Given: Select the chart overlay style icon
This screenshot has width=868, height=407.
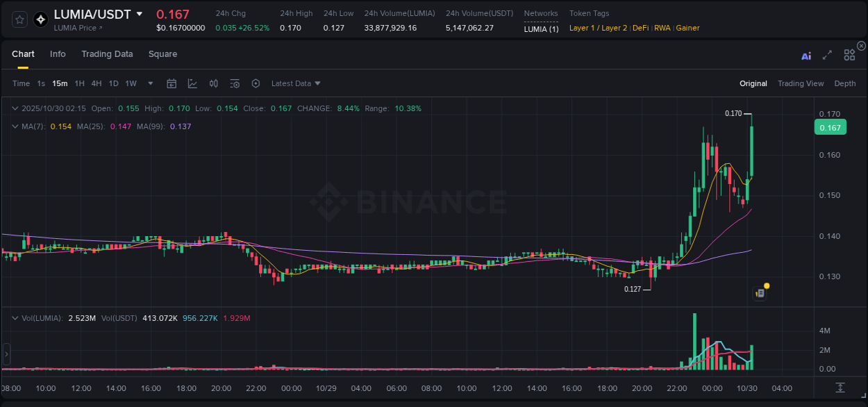Looking at the screenshot, I should pyautogui.click(x=192, y=83).
